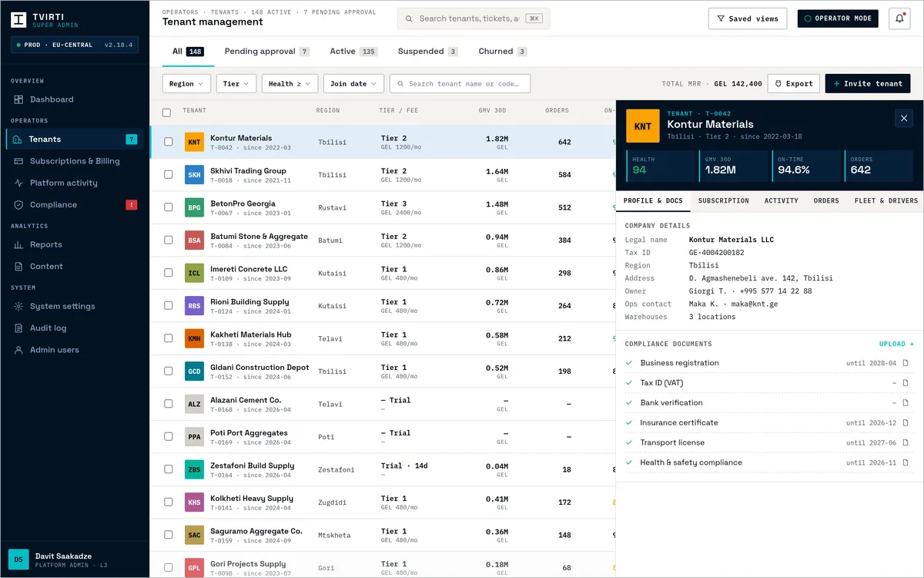
Task: Click the Invite tenant button
Action: (x=868, y=83)
